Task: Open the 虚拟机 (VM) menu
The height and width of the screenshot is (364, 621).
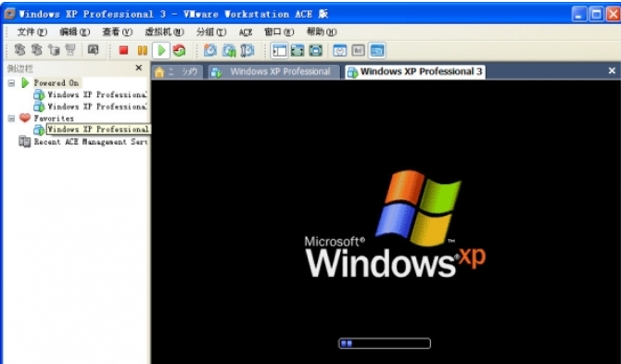Action: point(164,32)
